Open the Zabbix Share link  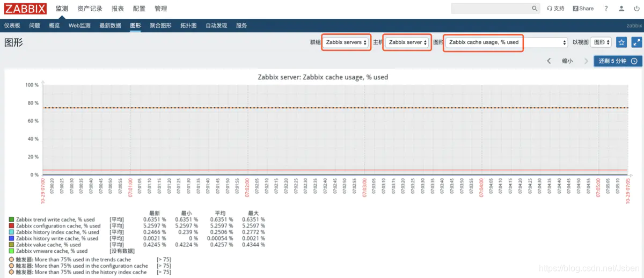(x=583, y=9)
